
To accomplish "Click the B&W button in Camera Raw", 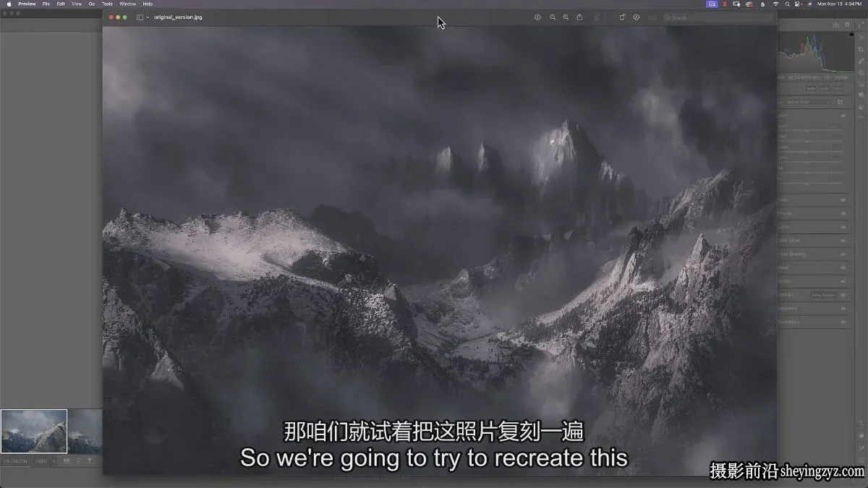I will (825, 88).
